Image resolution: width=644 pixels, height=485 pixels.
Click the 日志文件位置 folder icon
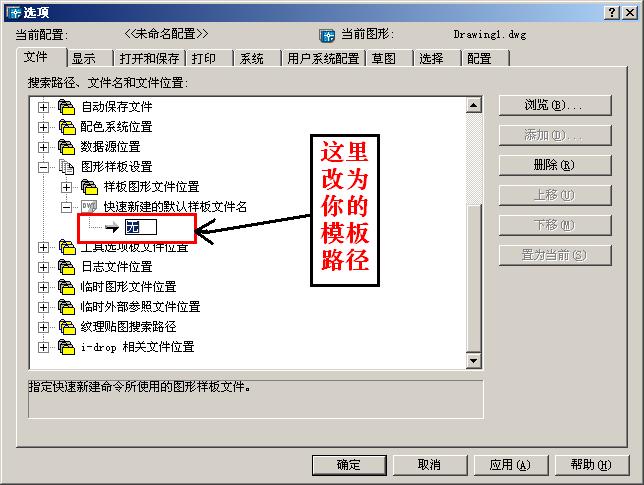point(66,267)
